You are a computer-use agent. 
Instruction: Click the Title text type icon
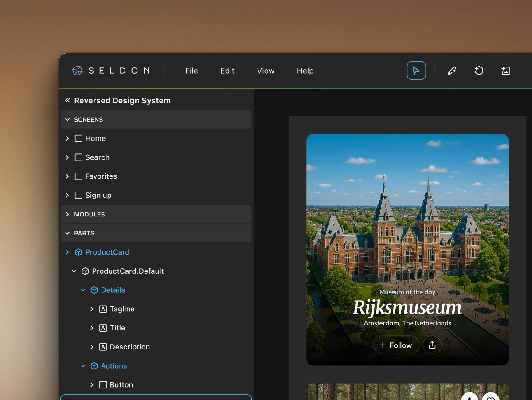pos(103,328)
